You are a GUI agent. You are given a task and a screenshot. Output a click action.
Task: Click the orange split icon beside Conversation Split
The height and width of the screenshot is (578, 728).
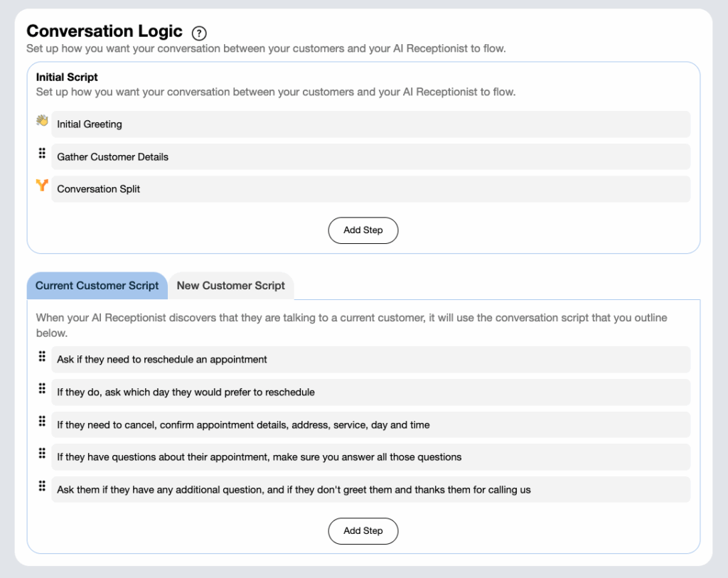(x=42, y=186)
